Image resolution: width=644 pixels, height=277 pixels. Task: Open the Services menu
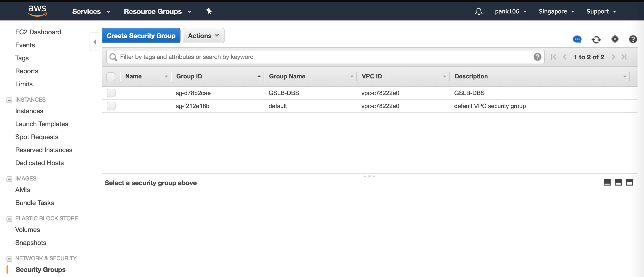click(91, 12)
